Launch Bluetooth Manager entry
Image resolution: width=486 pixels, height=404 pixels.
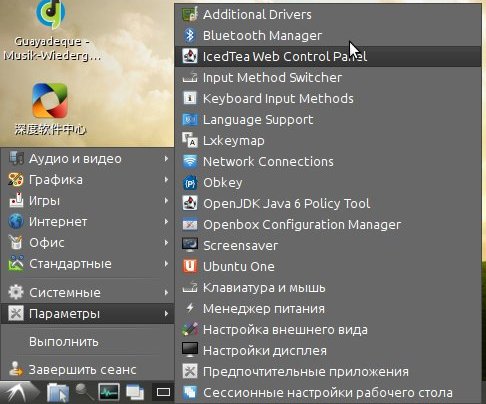pos(328,35)
